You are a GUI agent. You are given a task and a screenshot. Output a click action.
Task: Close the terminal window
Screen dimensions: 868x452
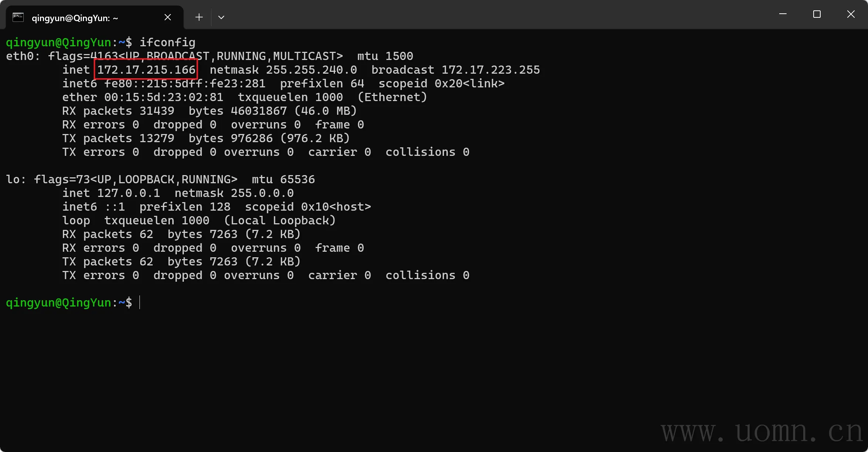(x=851, y=14)
